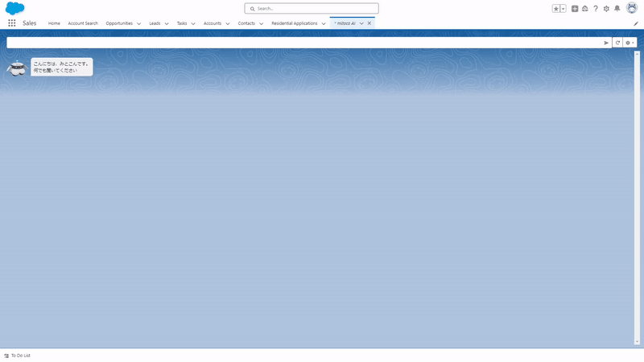Image resolution: width=644 pixels, height=362 pixels.
Task: Click the refresh icon beside chat input
Action: [617, 43]
